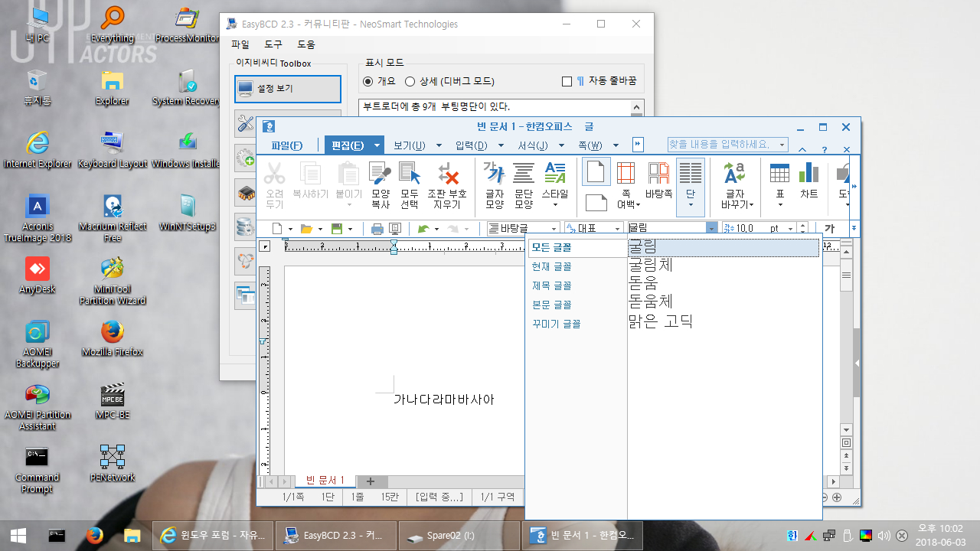The height and width of the screenshot is (551, 980).
Task: Click the master page (바탕쪽) icon
Action: (658, 174)
